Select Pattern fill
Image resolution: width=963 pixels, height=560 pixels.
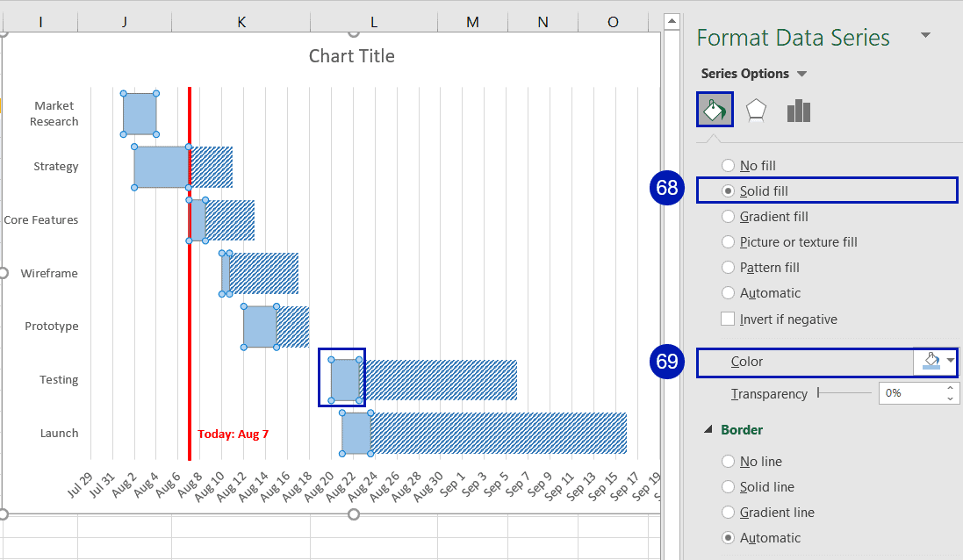tap(728, 267)
